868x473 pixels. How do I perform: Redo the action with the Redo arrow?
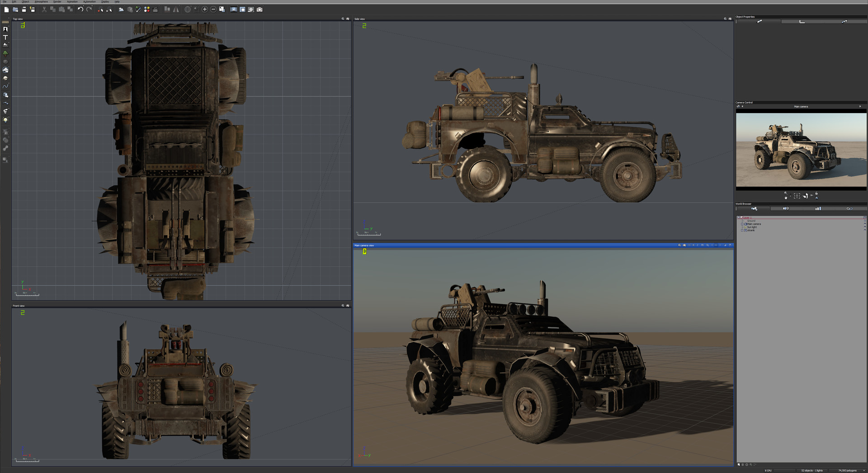click(x=89, y=9)
